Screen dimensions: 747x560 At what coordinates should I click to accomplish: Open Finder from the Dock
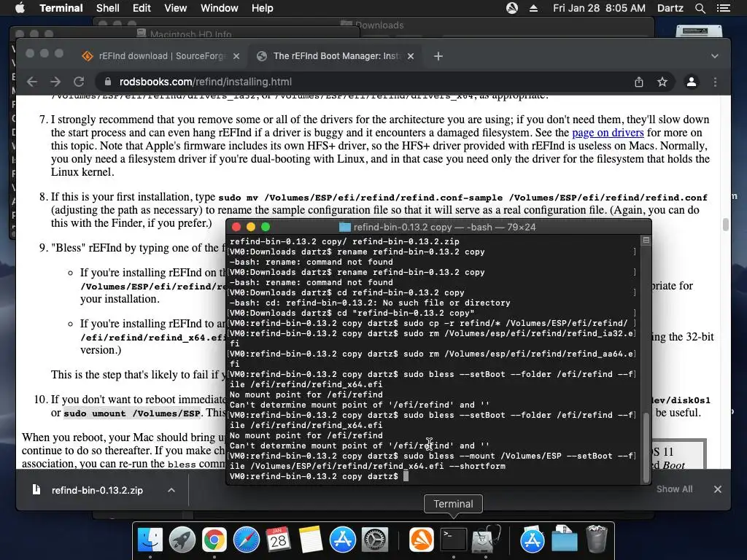click(x=150, y=540)
